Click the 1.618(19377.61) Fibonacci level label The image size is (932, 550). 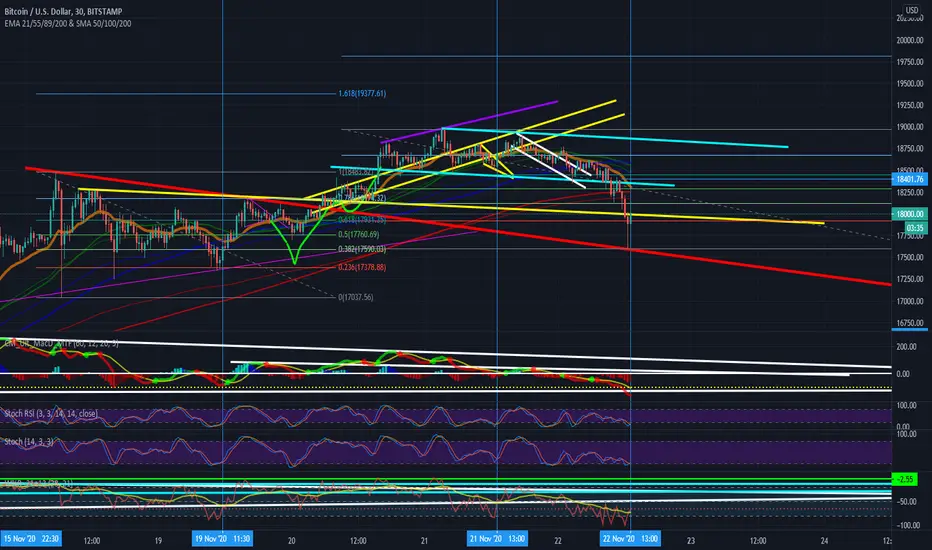click(362, 93)
